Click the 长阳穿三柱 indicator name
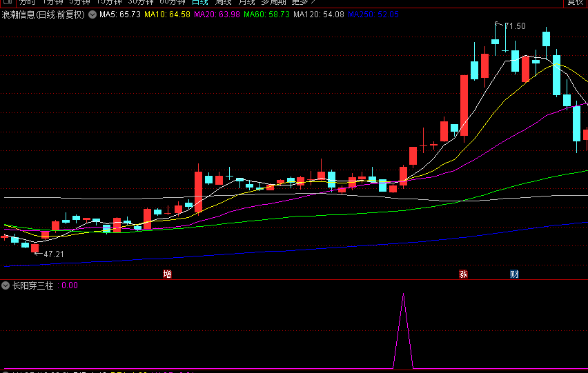588x373 pixels. click(33, 285)
